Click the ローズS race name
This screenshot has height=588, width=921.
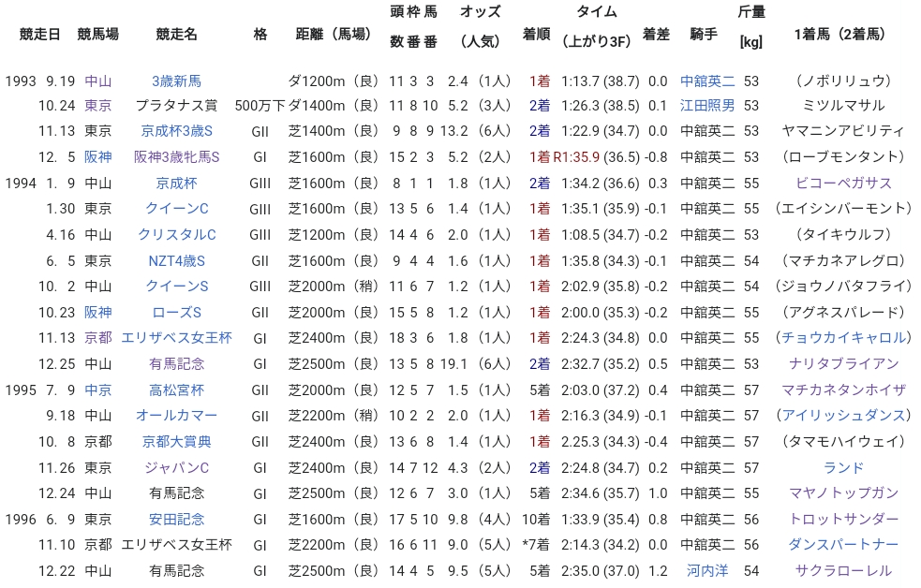point(176,312)
